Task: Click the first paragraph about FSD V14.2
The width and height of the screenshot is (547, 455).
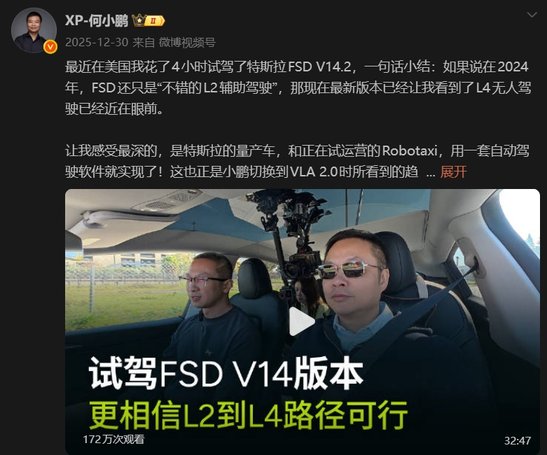Action: [298, 88]
